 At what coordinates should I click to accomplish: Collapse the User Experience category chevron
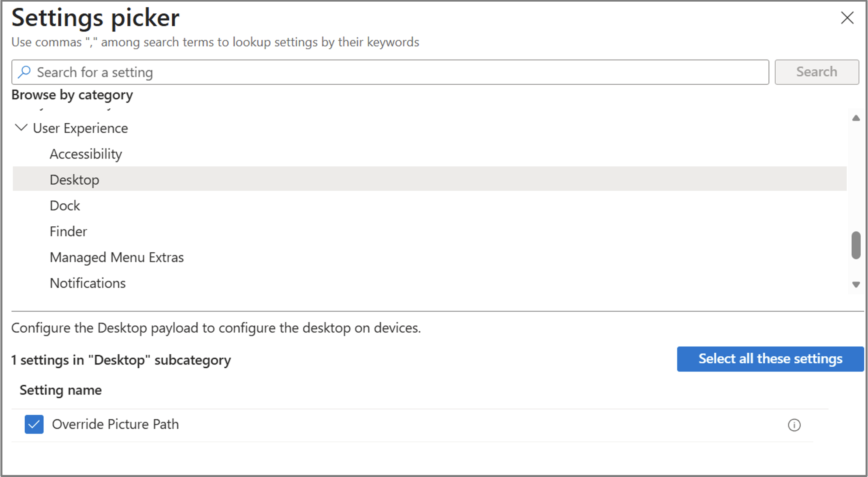[21, 128]
